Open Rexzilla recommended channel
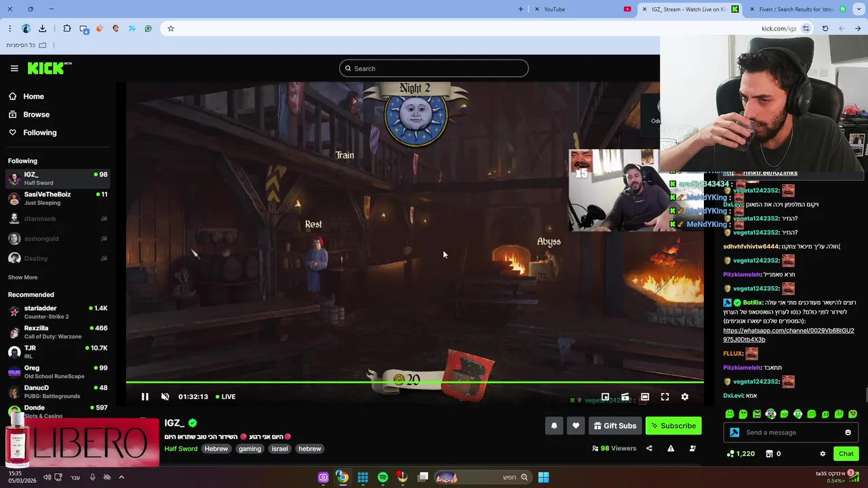 58,332
